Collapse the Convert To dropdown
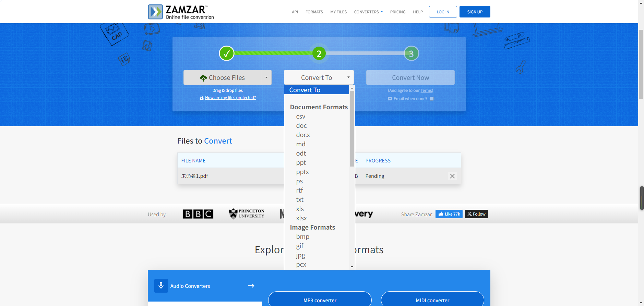The image size is (644, 306). click(319, 77)
